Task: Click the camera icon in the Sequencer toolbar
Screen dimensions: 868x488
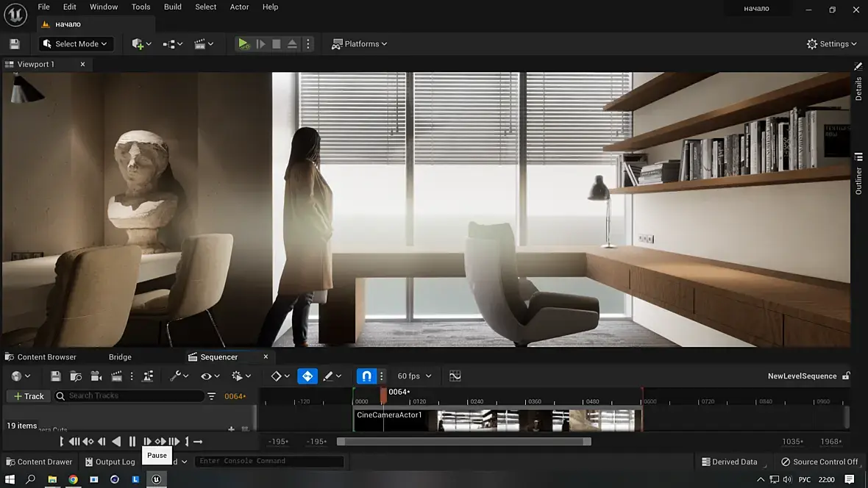Action: 96,376
